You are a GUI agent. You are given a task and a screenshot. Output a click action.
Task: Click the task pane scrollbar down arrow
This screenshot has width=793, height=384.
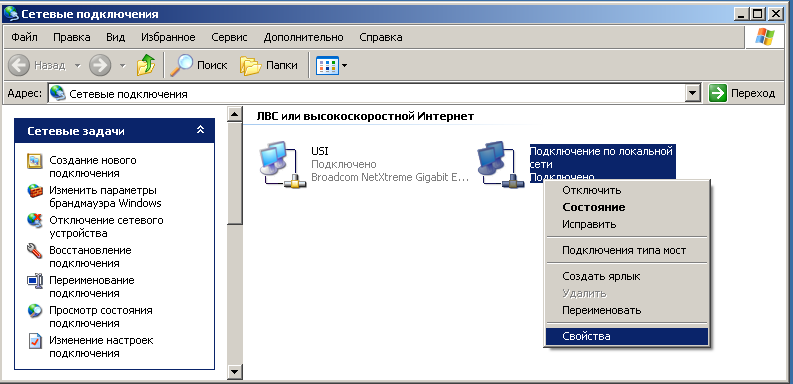click(x=234, y=372)
